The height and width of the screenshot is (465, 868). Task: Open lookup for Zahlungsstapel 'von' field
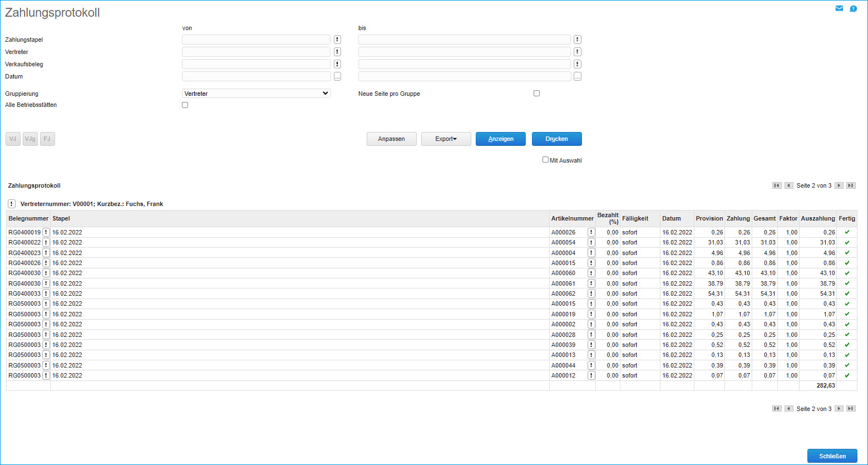click(337, 40)
